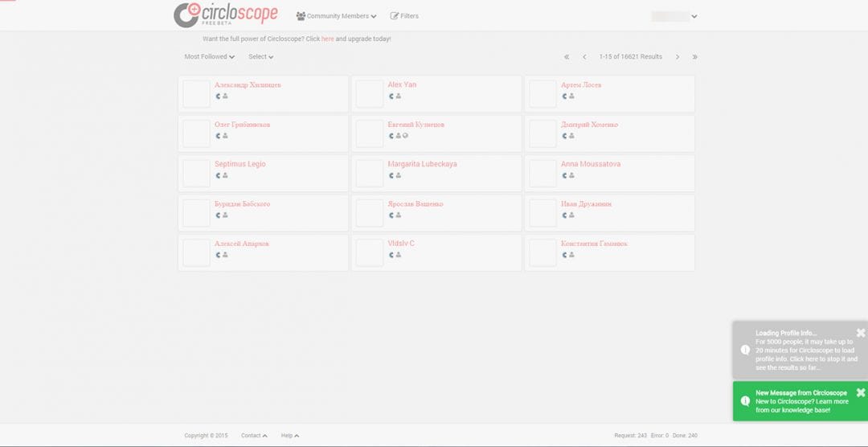Viewport: 868px width, 447px height.
Task: Open the Filters panel
Action: 404,16
